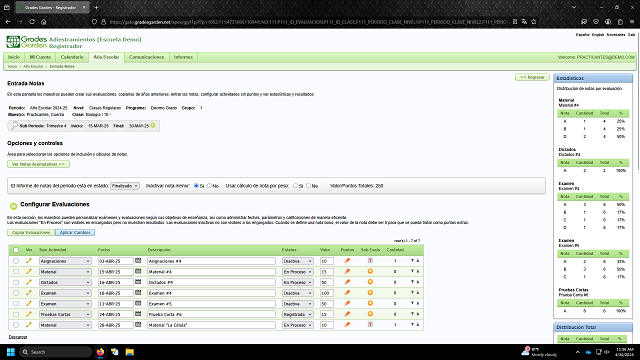
Task: Click the Puntos grading icon for Asignaciones #4
Action: [x=347, y=260]
